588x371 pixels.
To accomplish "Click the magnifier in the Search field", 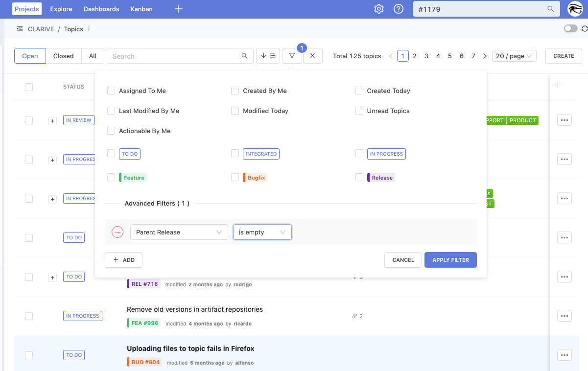I will click(x=245, y=56).
